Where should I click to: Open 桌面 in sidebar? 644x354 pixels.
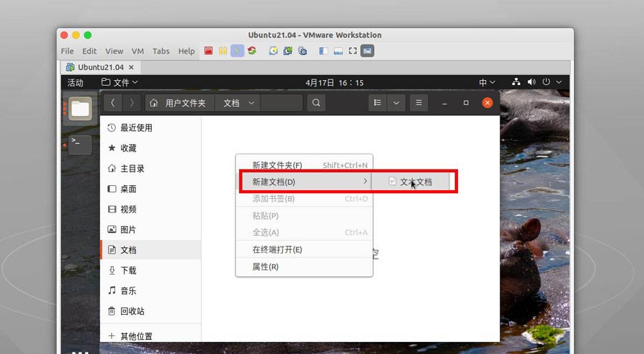(x=151, y=189)
